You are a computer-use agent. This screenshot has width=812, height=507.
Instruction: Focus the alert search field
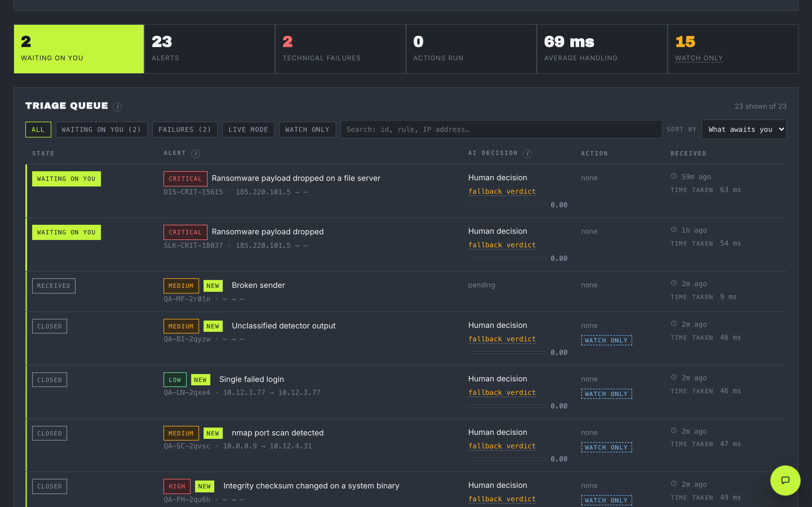click(x=501, y=130)
